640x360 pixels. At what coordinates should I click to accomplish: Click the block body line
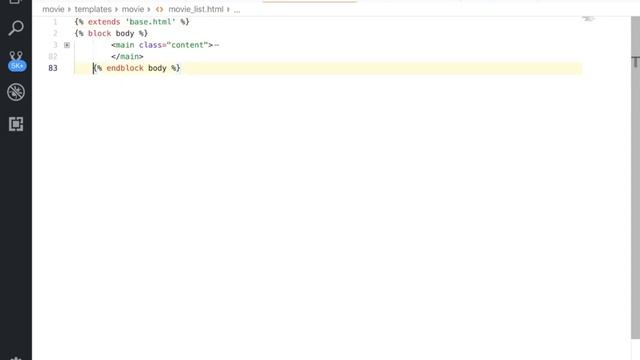pyautogui.click(x=111, y=33)
